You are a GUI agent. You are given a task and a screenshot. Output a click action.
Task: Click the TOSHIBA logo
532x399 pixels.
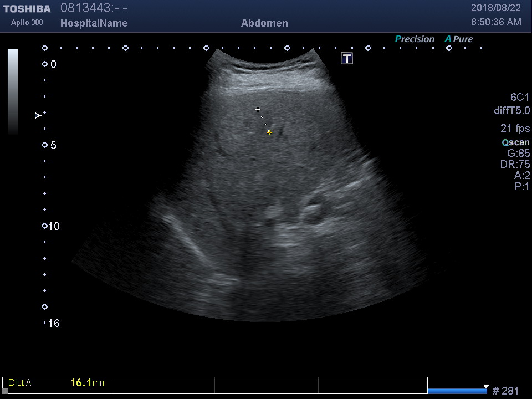(27, 9)
